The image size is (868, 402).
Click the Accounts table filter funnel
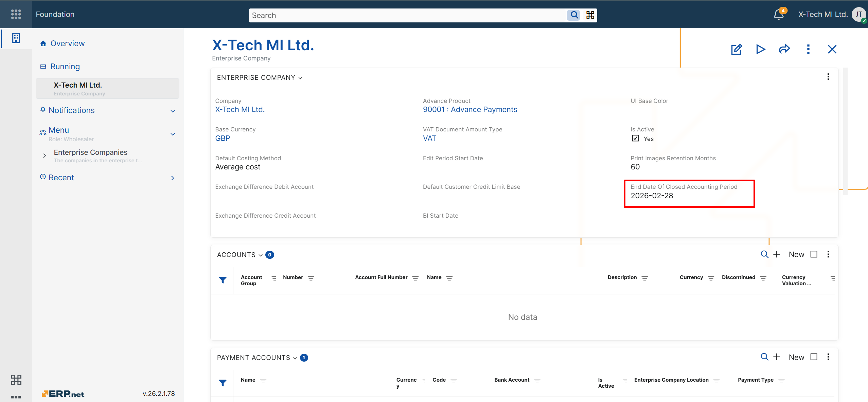(x=223, y=280)
